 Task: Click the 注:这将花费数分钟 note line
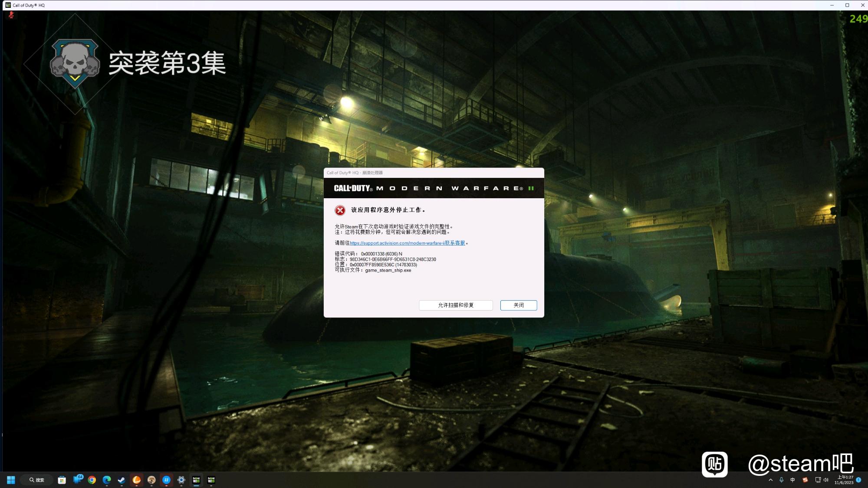click(392, 232)
